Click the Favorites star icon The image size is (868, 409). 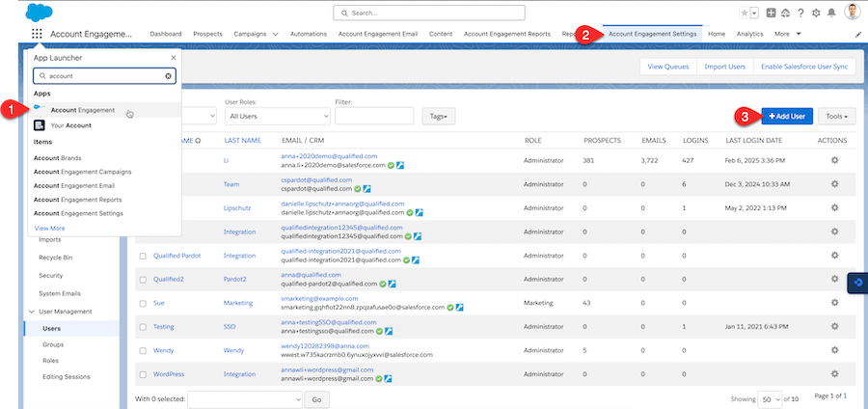click(x=744, y=13)
